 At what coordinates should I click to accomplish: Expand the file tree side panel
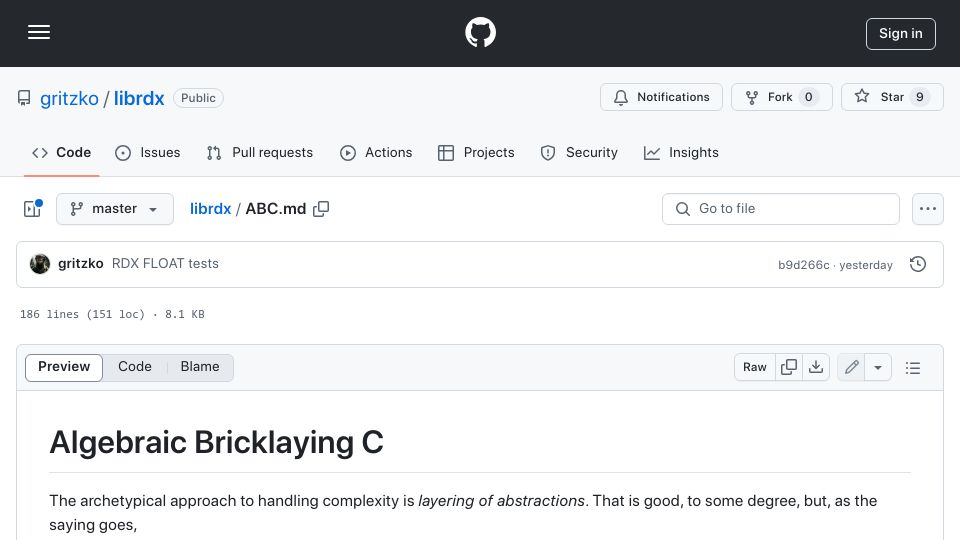pyautogui.click(x=32, y=209)
